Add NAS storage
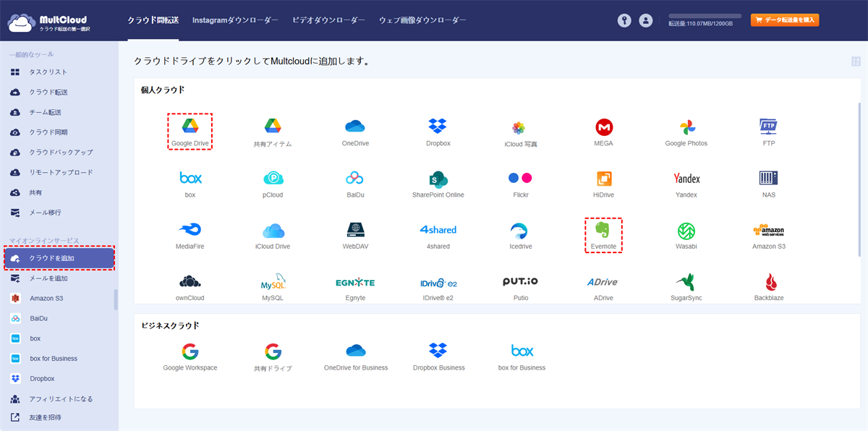This screenshot has width=868, height=431. pos(768,184)
